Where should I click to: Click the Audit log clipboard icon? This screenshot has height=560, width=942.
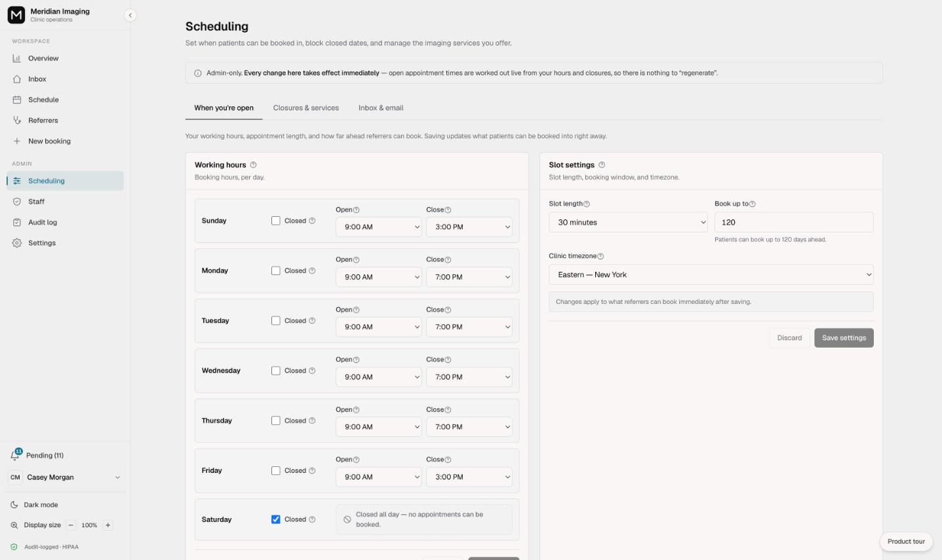[x=17, y=222]
